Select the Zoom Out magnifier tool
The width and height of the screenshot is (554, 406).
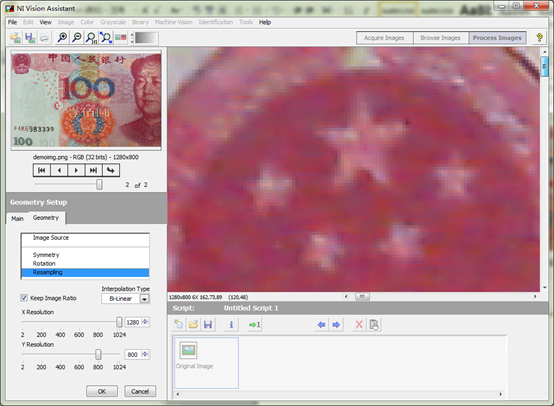click(77, 37)
